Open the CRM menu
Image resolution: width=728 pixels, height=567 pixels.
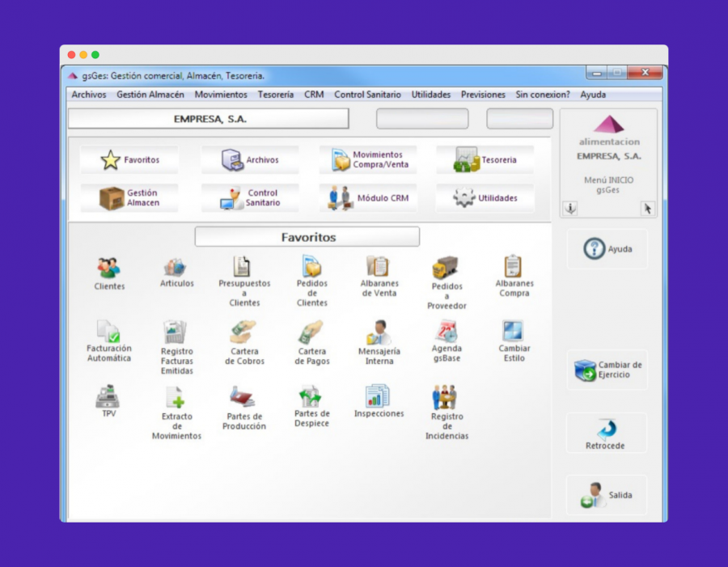coord(314,95)
